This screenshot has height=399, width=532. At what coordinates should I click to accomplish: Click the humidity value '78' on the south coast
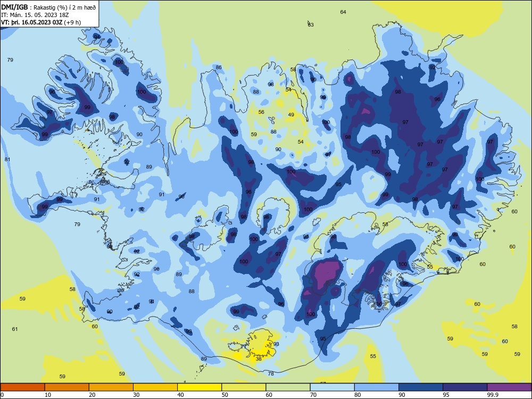coord(271,373)
